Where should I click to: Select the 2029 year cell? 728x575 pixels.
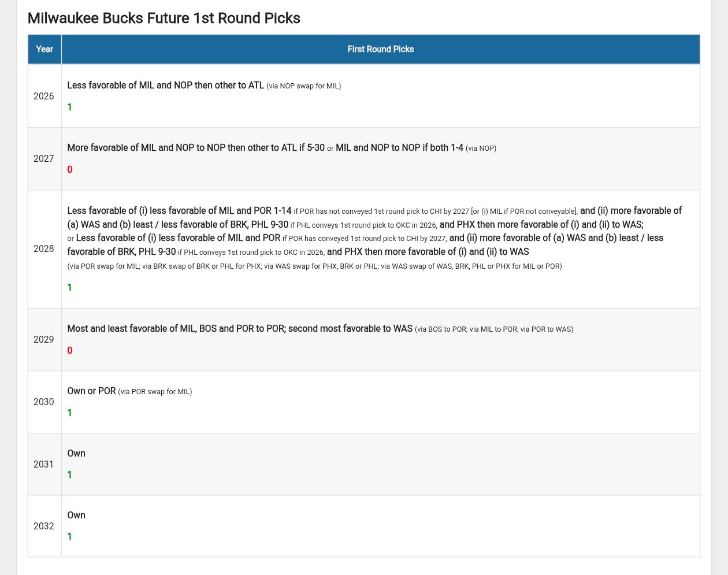[x=44, y=339]
